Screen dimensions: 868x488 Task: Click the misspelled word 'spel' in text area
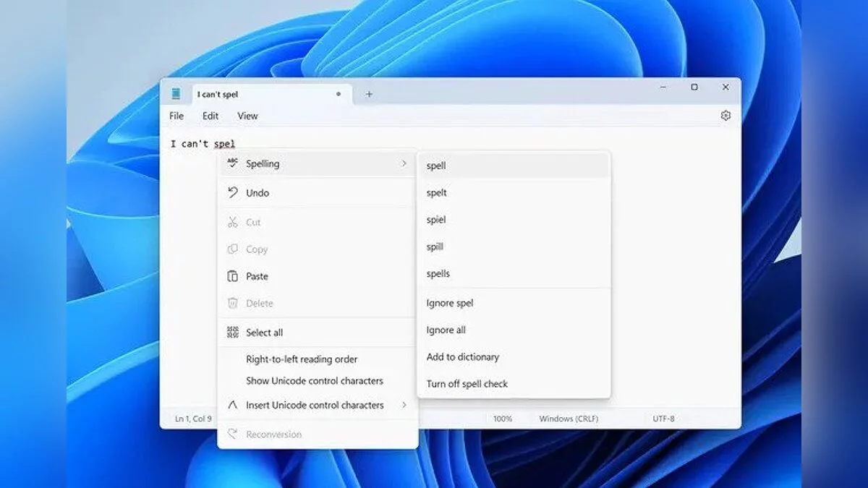tap(224, 144)
